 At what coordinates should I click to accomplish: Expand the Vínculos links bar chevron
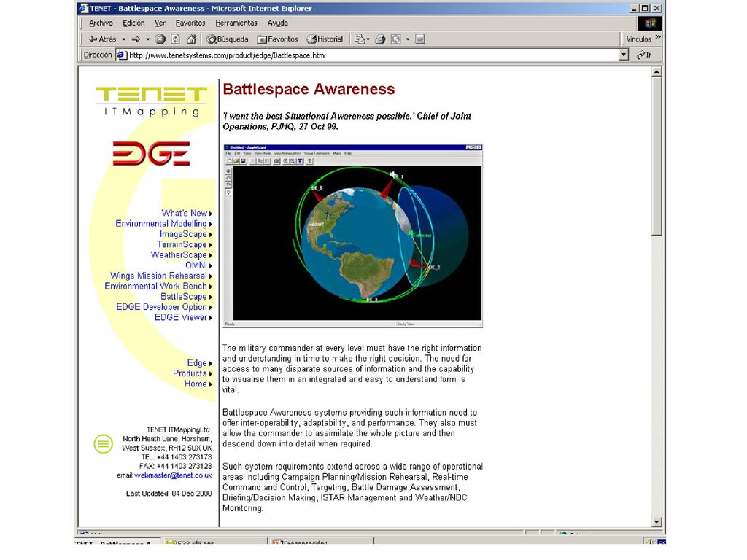(658, 37)
